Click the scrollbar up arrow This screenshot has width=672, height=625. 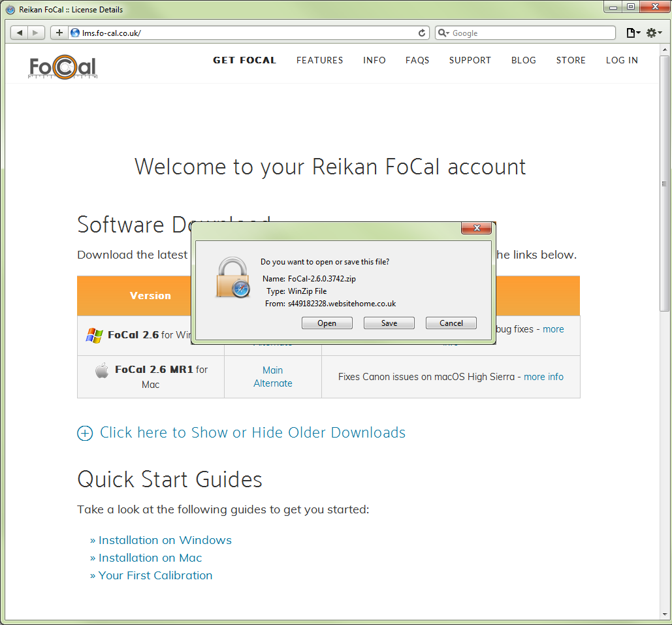(664, 50)
